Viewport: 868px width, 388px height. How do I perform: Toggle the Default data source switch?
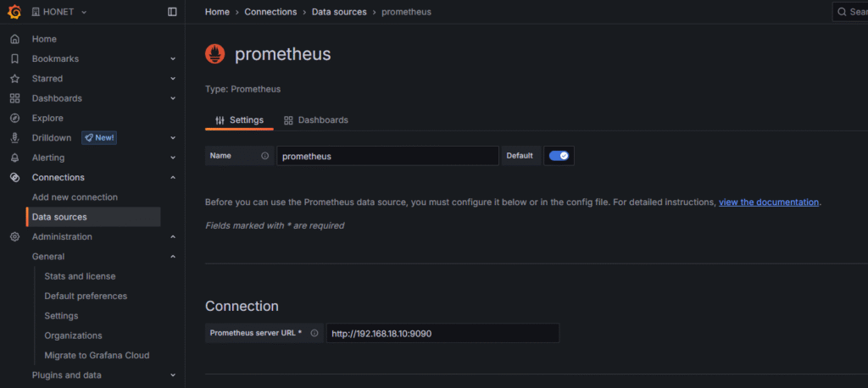559,156
